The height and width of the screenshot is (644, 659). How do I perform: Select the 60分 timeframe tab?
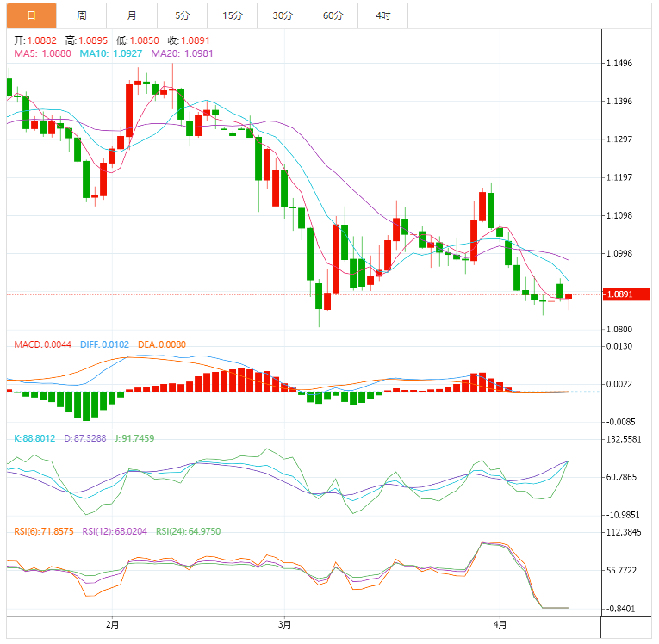[333, 16]
